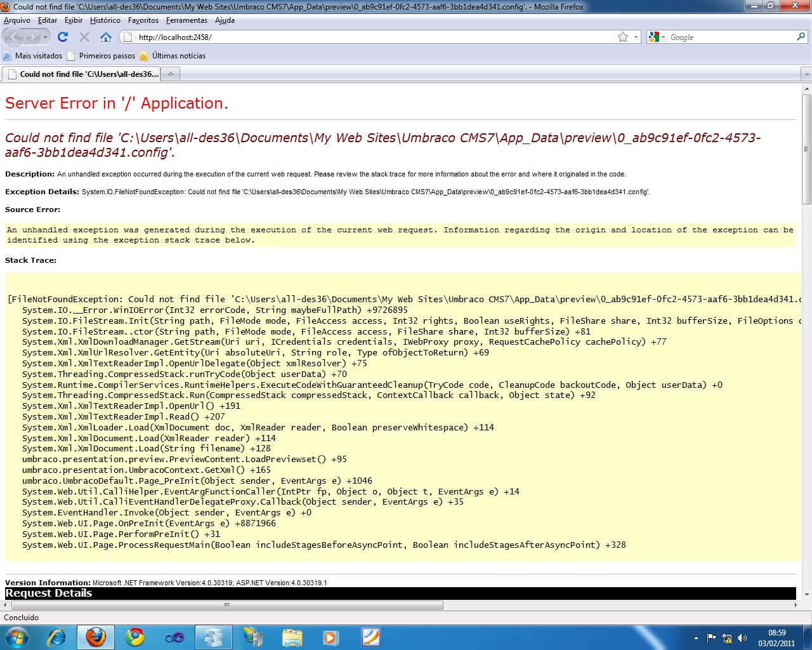Click the horizontal scrollbar thumb
The image size is (812, 650).
226,605
